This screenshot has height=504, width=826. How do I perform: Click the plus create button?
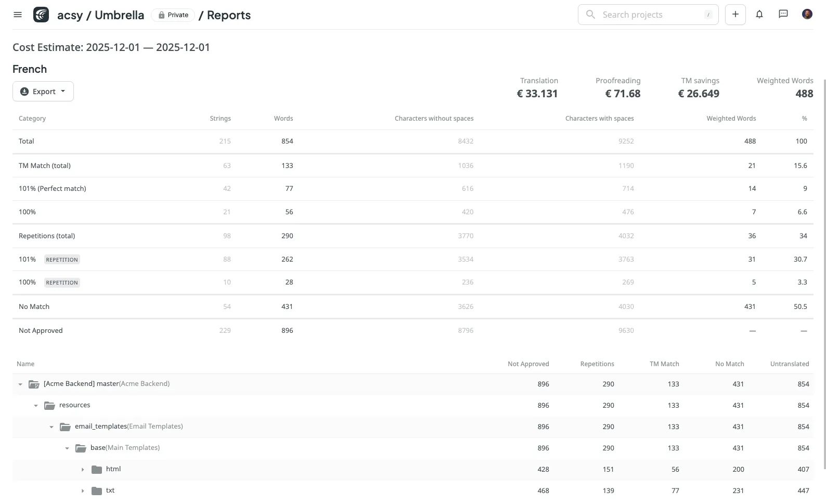point(735,15)
